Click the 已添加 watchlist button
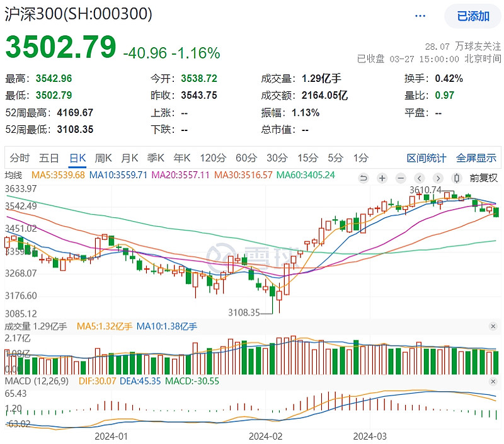Screen dimensions: 504x444 pos(473,16)
